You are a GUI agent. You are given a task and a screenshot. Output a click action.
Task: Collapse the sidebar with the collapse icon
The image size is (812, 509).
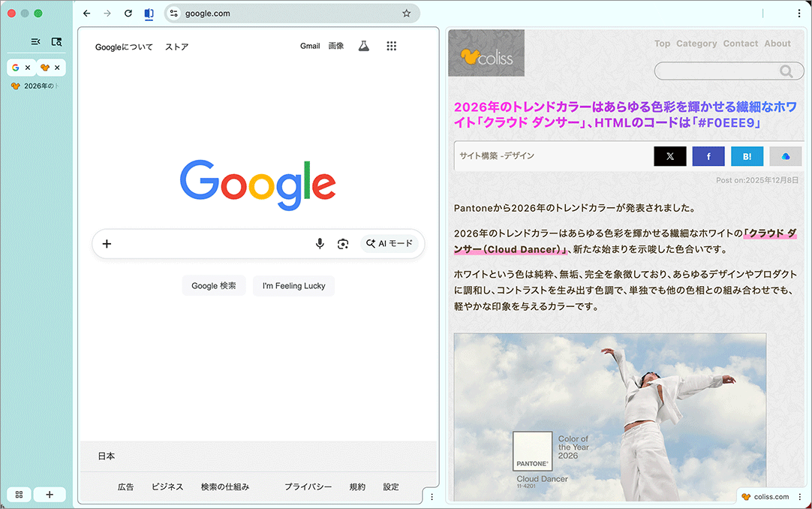pyautogui.click(x=35, y=41)
